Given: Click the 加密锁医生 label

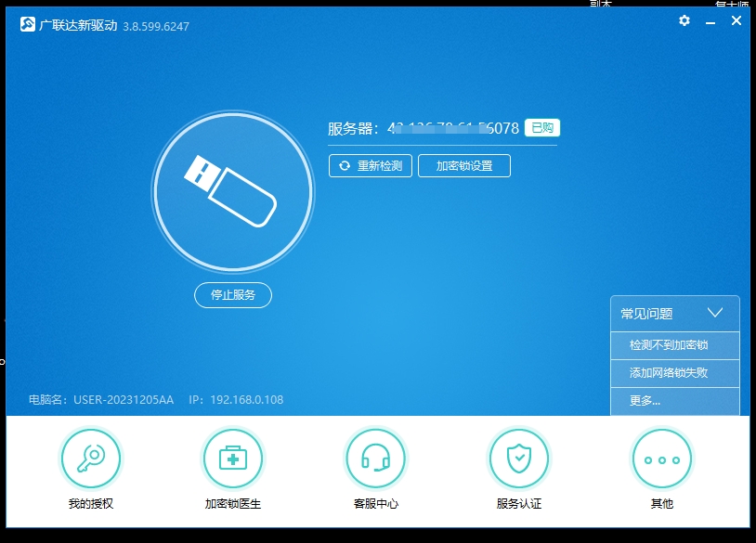Looking at the screenshot, I should pos(233,503).
